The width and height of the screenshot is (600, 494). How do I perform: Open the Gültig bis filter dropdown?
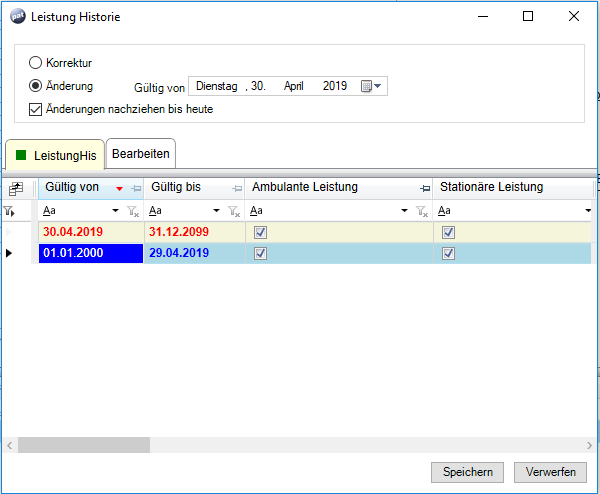(216, 210)
